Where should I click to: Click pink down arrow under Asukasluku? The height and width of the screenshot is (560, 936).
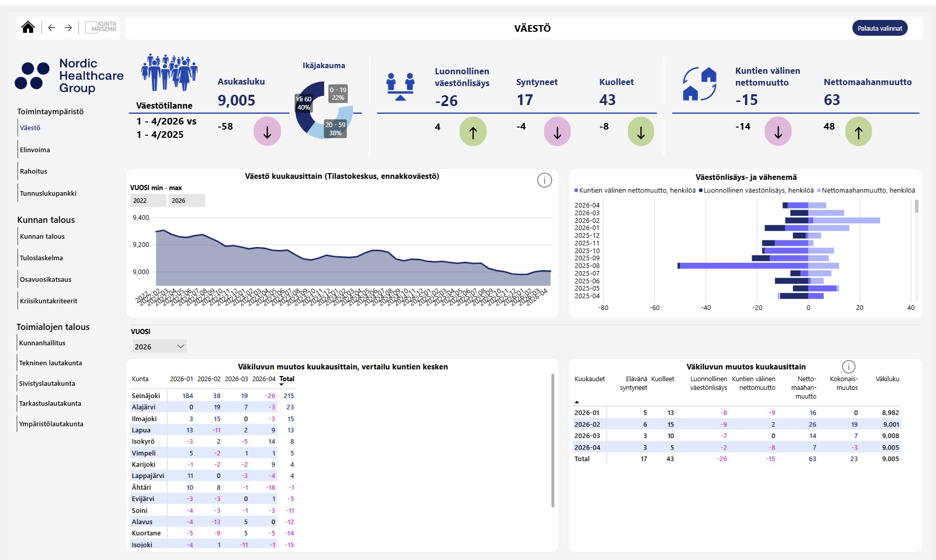[x=267, y=132]
